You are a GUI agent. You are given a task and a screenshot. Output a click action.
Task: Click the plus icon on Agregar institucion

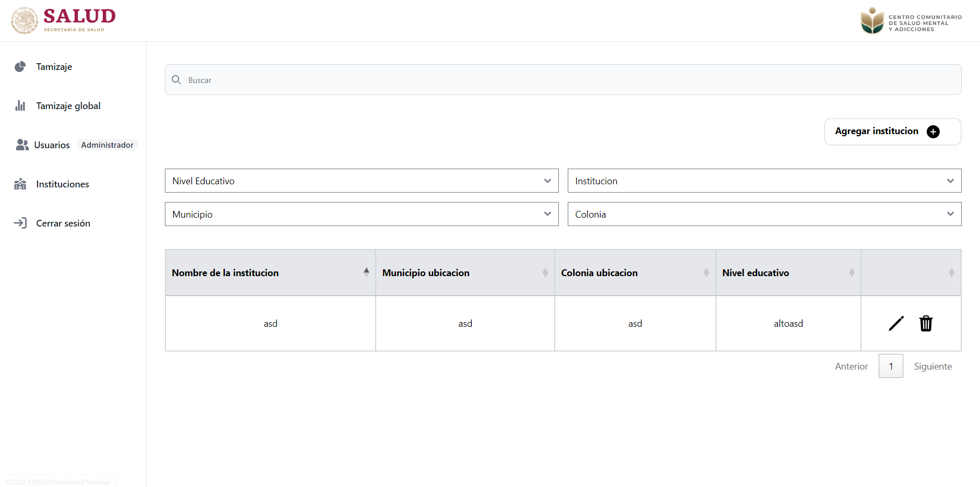click(933, 132)
